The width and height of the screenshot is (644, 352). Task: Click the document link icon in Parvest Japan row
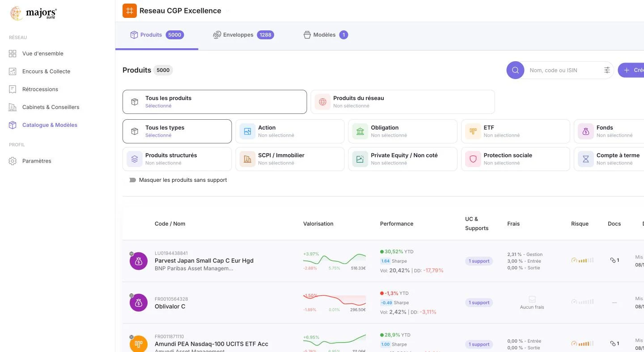tap(613, 260)
